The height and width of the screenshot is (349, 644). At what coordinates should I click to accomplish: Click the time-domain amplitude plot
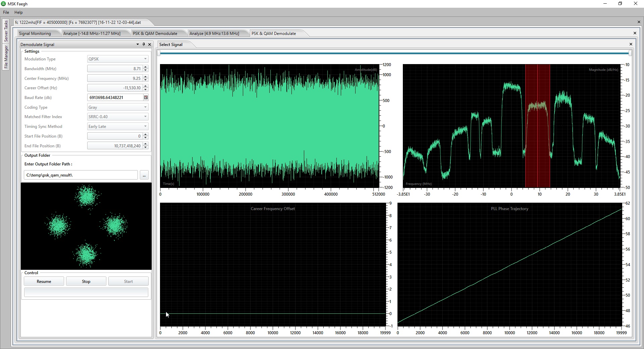click(270, 126)
